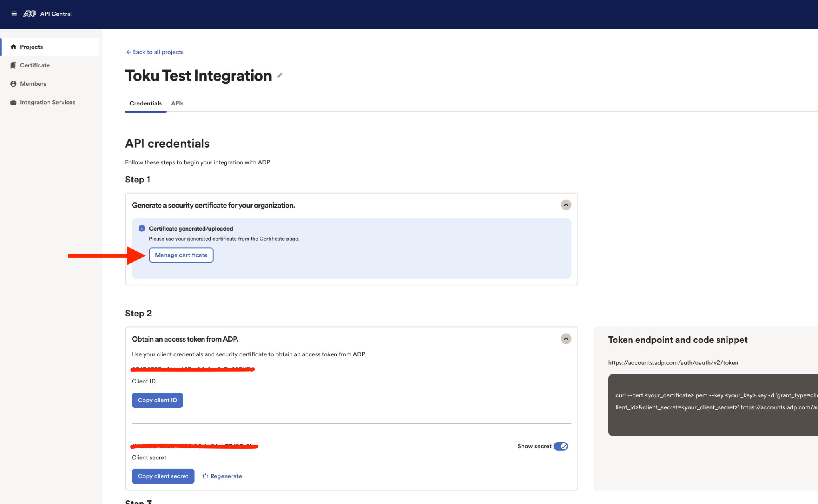Edit project name with pencil icon
818x504 pixels.
point(280,75)
